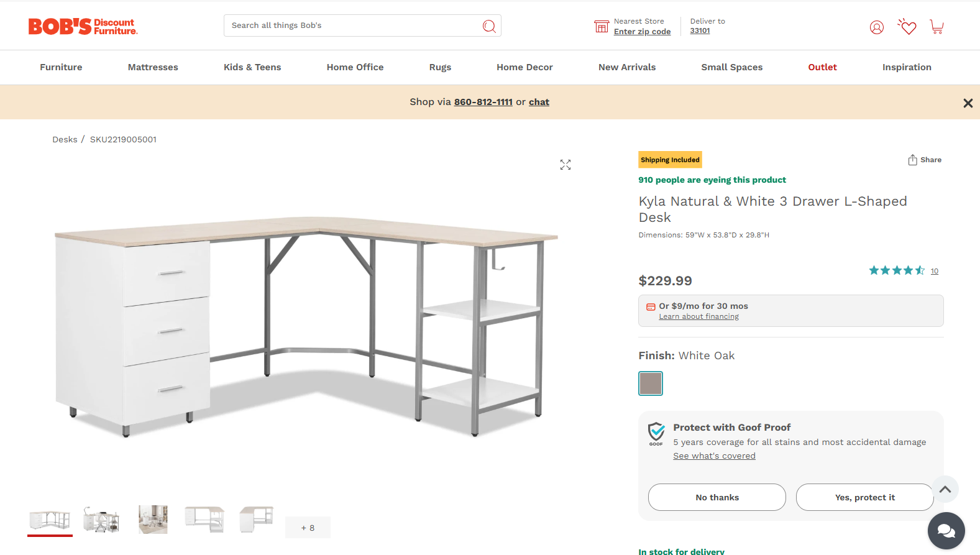Click the Share icon

pos(912,160)
